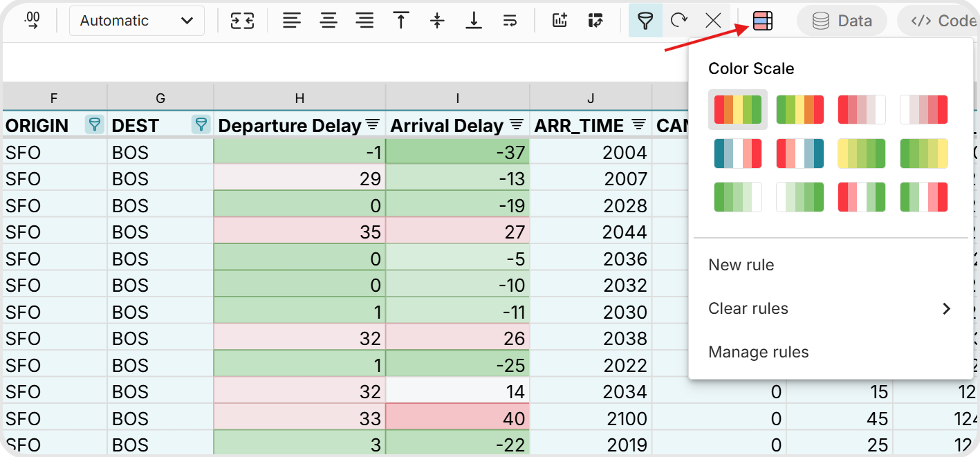This screenshot has width=980, height=457.
Task: Click the clear formatting X icon
Action: coord(713,20)
